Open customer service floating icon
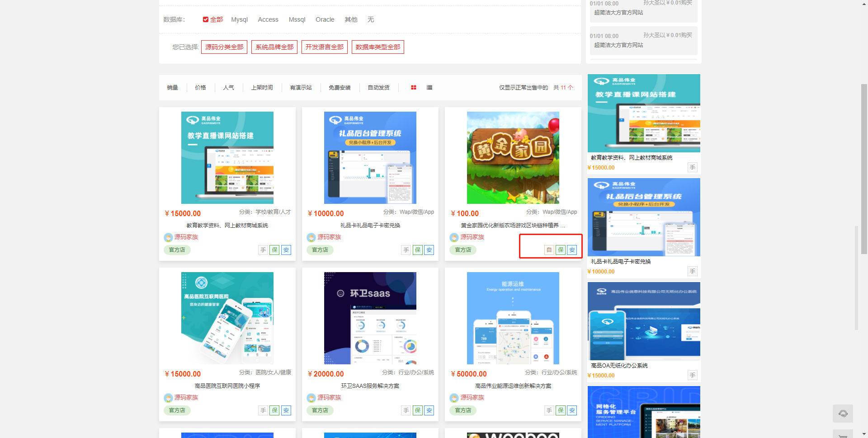868x438 pixels. click(843, 414)
